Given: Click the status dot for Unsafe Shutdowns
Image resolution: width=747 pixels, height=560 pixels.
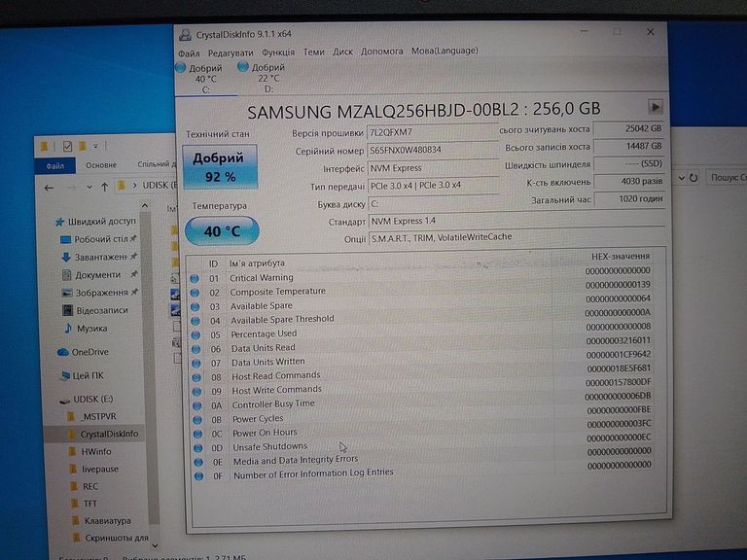Looking at the screenshot, I should 197,448.
